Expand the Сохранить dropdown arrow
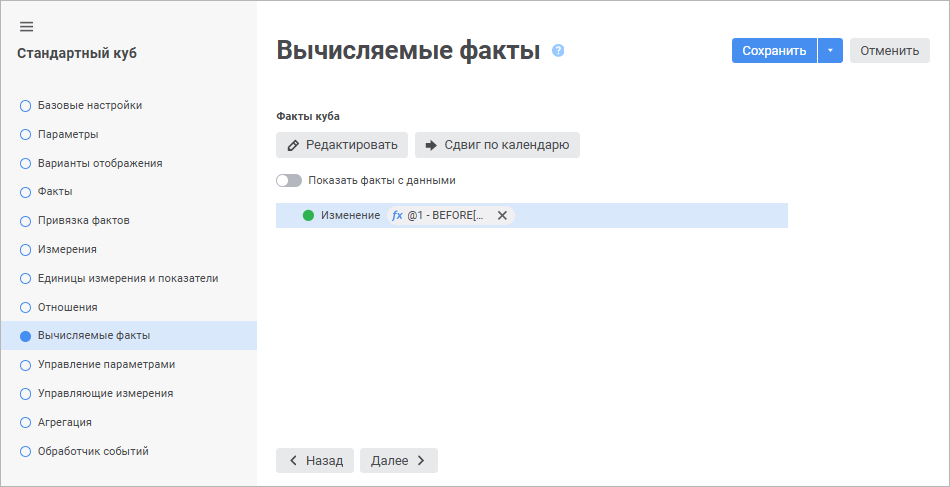This screenshot has width=950, height=487. click(830, 51)
